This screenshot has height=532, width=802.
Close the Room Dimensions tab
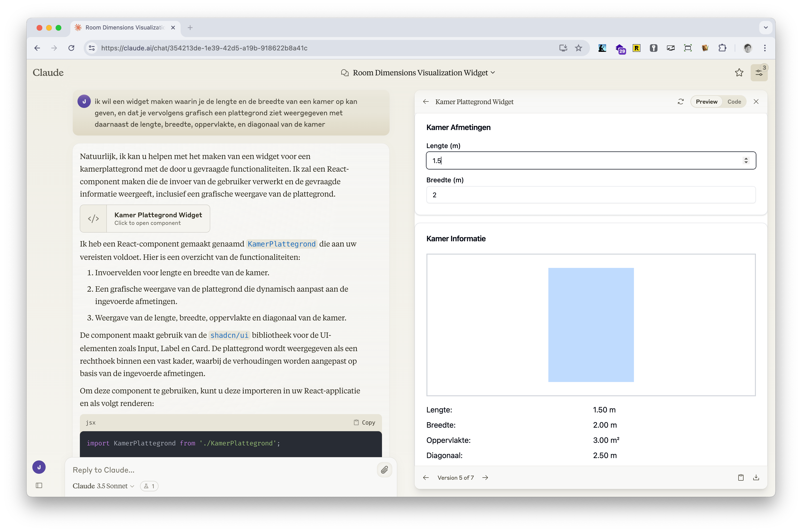tap(173, 28)
